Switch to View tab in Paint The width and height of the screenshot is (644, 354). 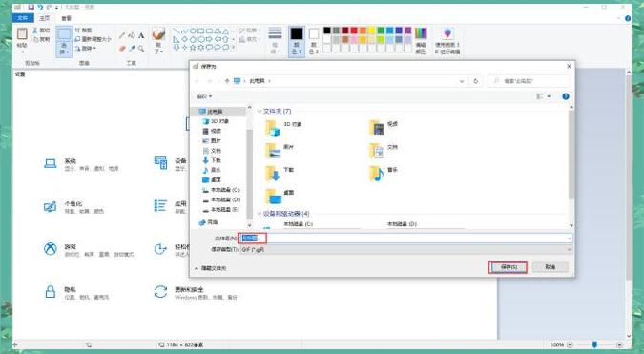click(66, 18)
